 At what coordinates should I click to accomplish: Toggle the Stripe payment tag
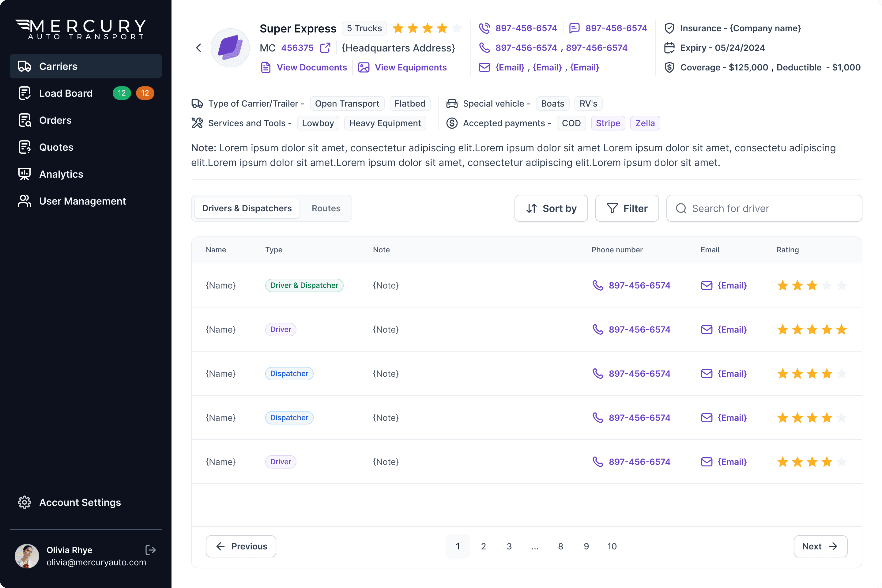point(608,123)
